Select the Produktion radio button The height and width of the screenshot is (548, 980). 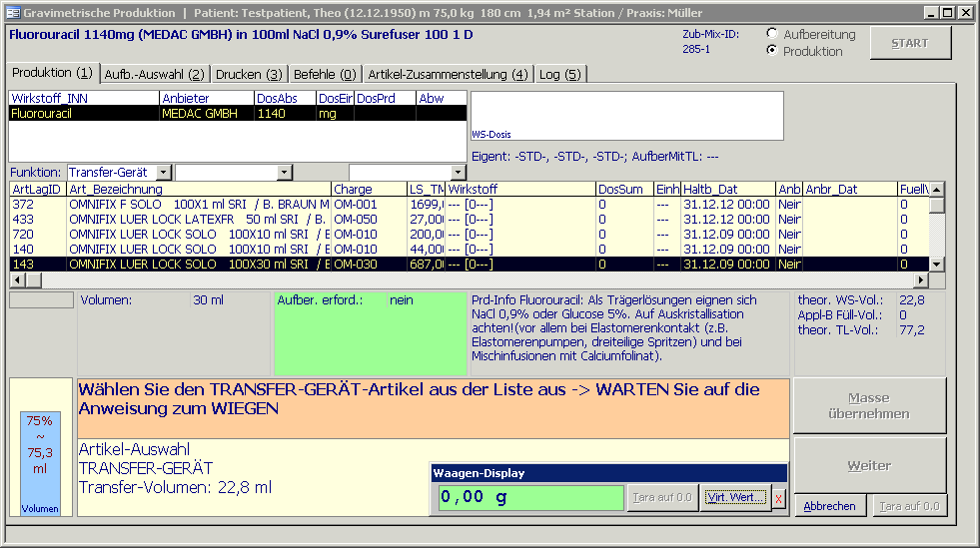tap(772, 50)
